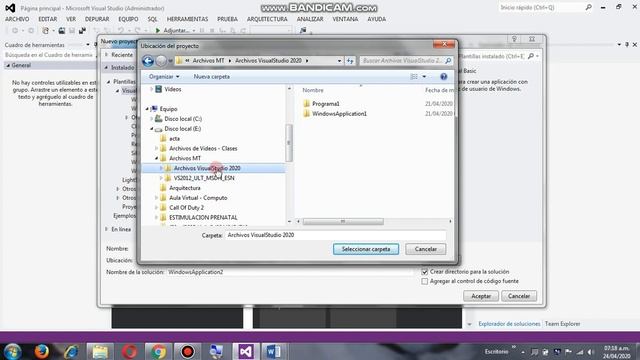Select the Arquitectura folder in tree
Viewport: 640px width, 360px height.
pos(184,188)
